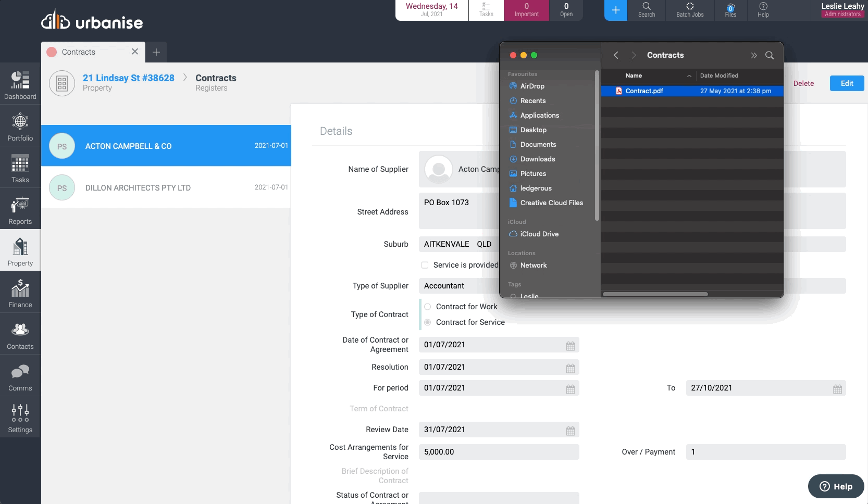Click the blue plus create button
Screen dimensions: 868x504
click(615, 10)
